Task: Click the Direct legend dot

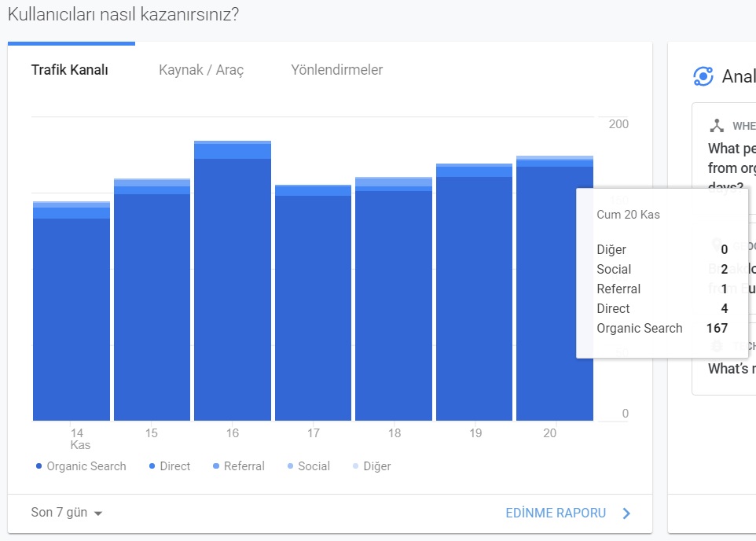Action: [152, 466]
